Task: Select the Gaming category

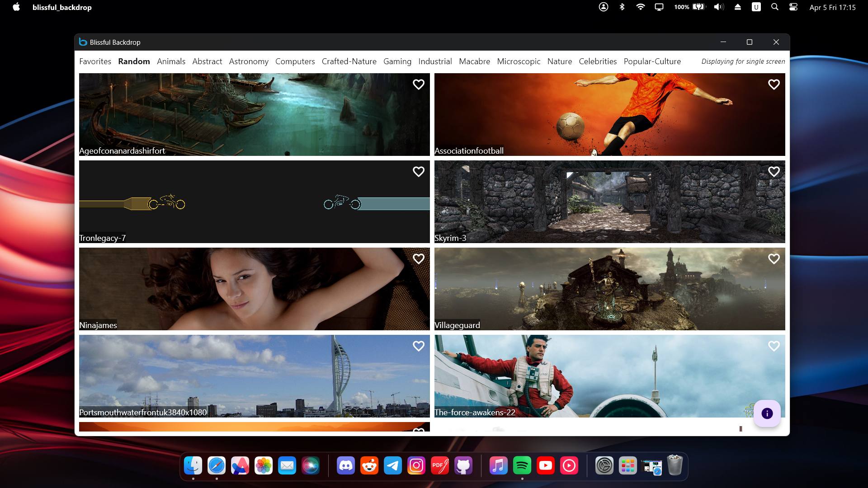Action: [x=397, y=61]
